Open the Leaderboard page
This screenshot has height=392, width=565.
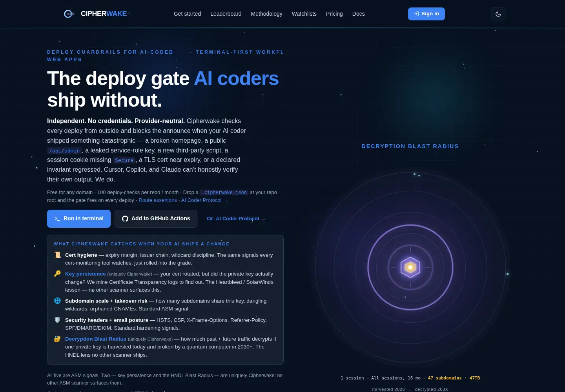[x=226, y=14]
